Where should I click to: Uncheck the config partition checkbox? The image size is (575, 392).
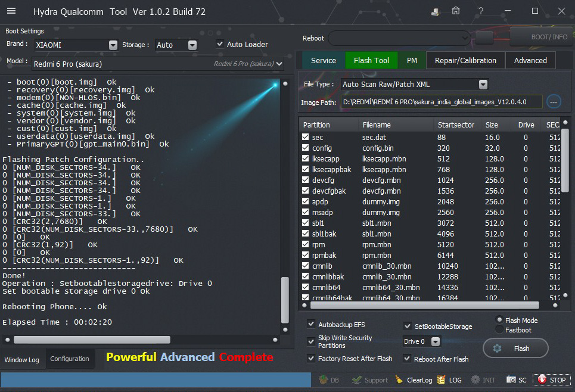[305, 148]
